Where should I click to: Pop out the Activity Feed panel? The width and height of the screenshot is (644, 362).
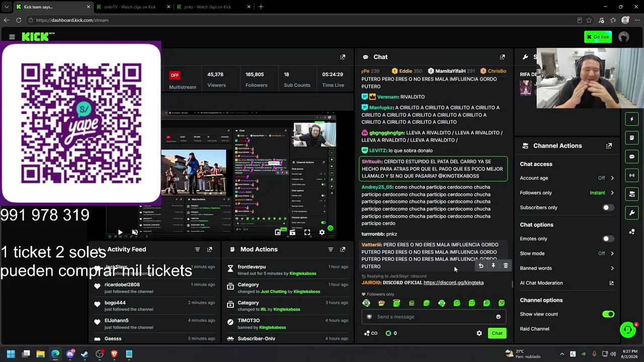[210, 249]
